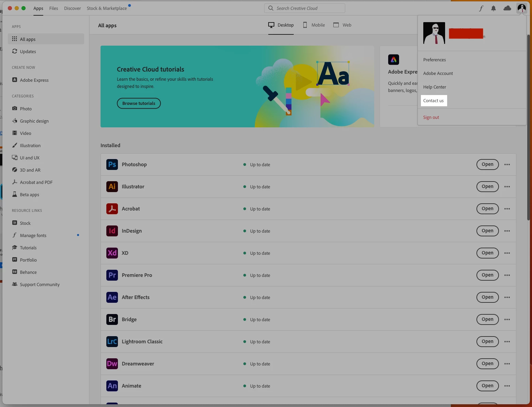Expand more options for Animate

pyautogui.click(x=507, y=386)
